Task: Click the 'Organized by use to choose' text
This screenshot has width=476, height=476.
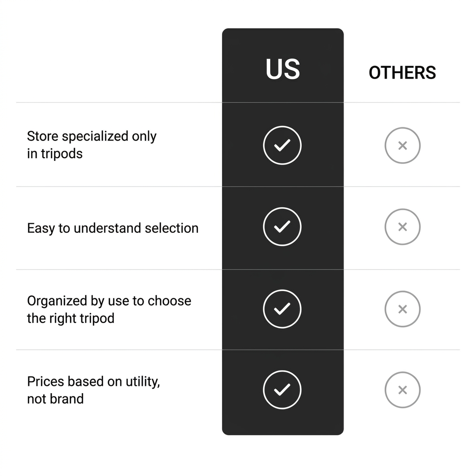Action: coord(109,301)
